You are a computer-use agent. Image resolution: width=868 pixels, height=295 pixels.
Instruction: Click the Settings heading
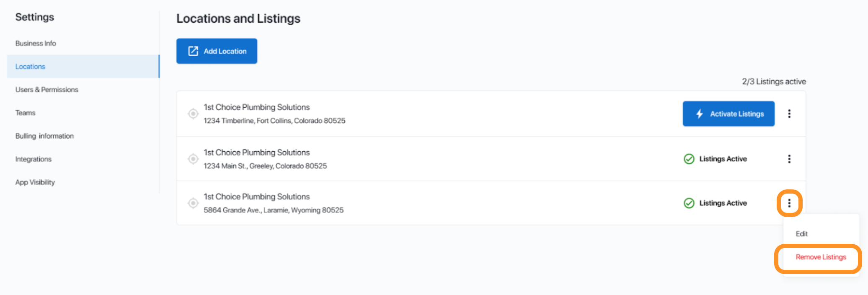click(35, 17)
